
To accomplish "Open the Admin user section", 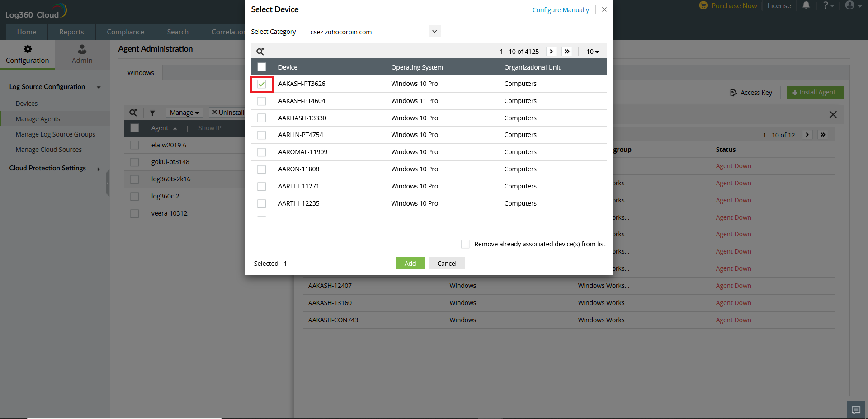I will (x=82, y=54).
